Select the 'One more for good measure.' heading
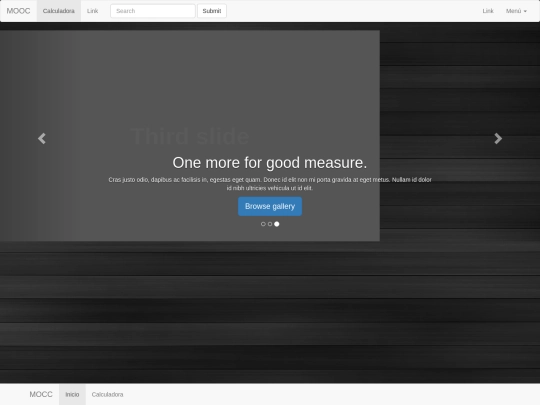The width and height of the screenshot is (540, 405). pyautogui.click(x=270, y=163)
